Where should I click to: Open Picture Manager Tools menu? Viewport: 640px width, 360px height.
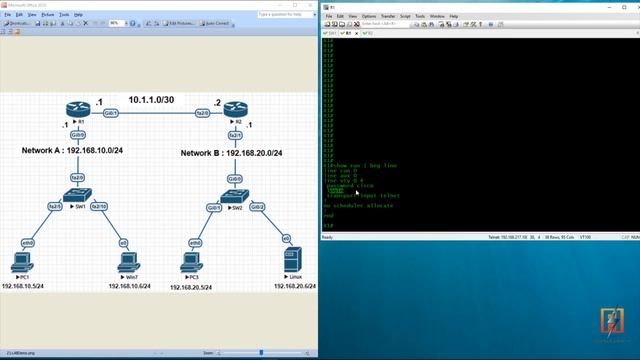pyautogui.click(x=64, y=15)
